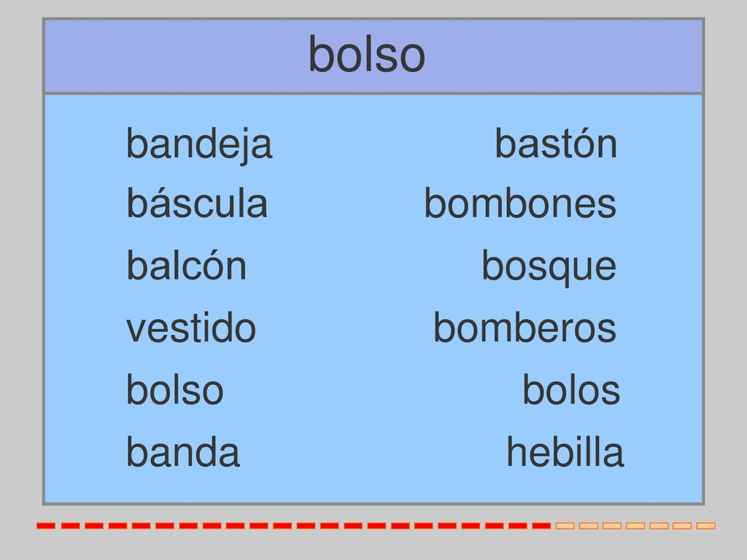Select the word báscula

[x=197, y=203]
